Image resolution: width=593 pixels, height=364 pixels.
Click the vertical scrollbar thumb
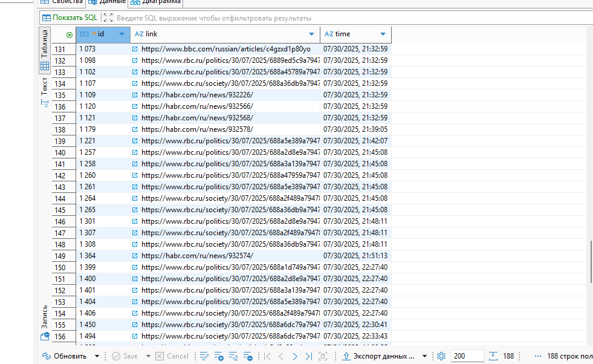[591, 261]
